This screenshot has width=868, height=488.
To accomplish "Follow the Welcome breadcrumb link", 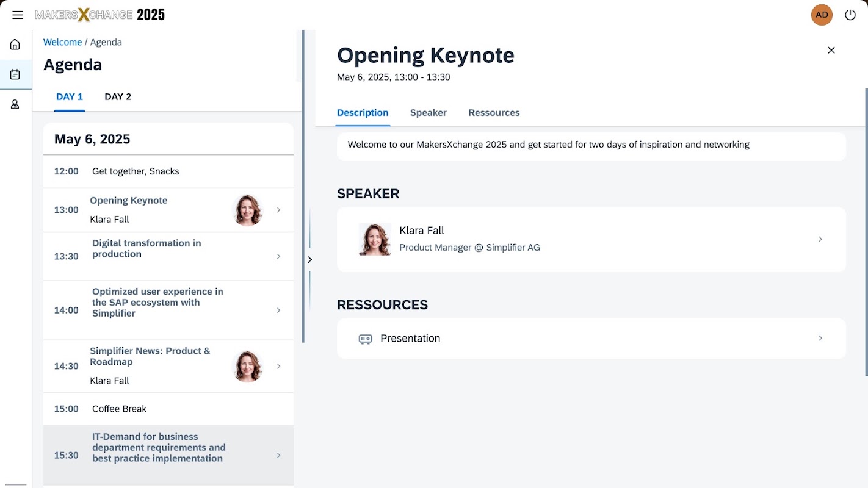I will click(62, 42).
